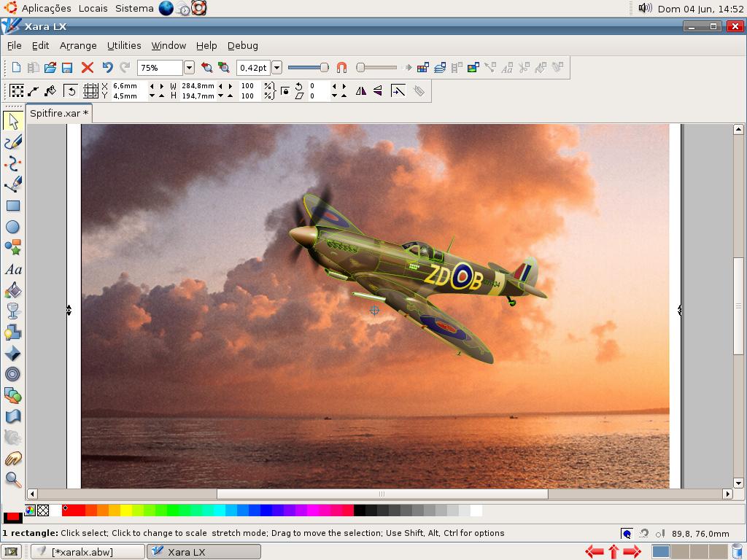Select the Bevel tool

pyautogui.click(x=13, y=354)
